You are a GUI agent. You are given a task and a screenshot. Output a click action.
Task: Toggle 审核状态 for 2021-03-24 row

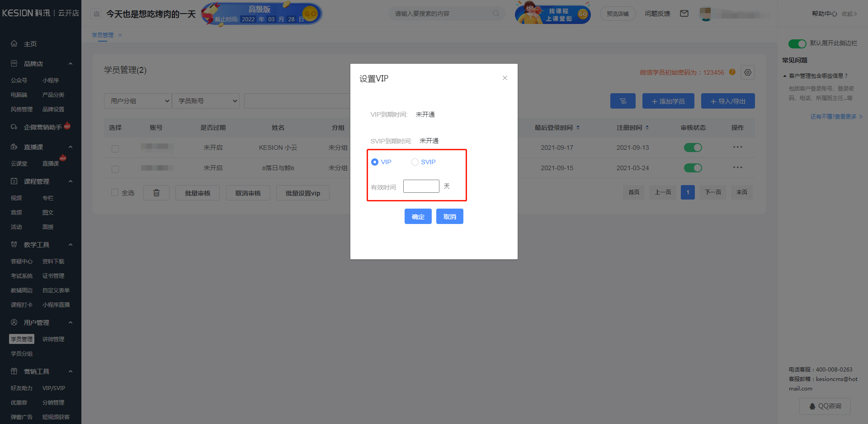693,168
